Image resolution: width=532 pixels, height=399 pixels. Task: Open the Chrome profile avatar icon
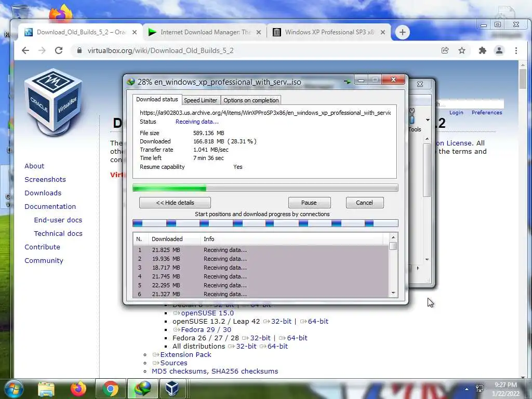(x=499, y=50)
